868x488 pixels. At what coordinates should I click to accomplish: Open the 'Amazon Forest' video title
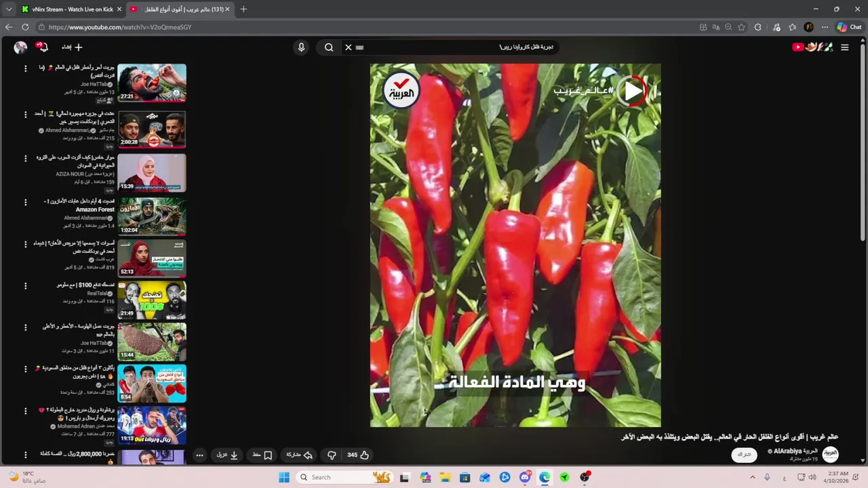tap(79, 205)
